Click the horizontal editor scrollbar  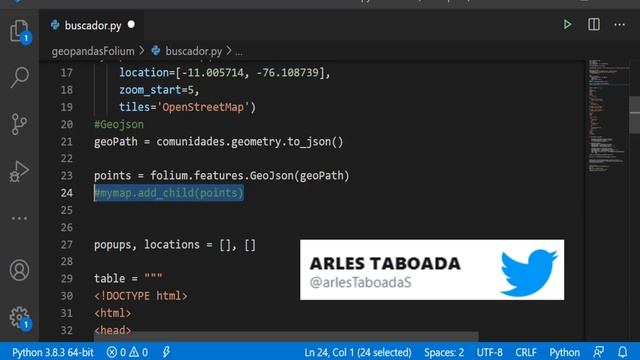[286, 336]
